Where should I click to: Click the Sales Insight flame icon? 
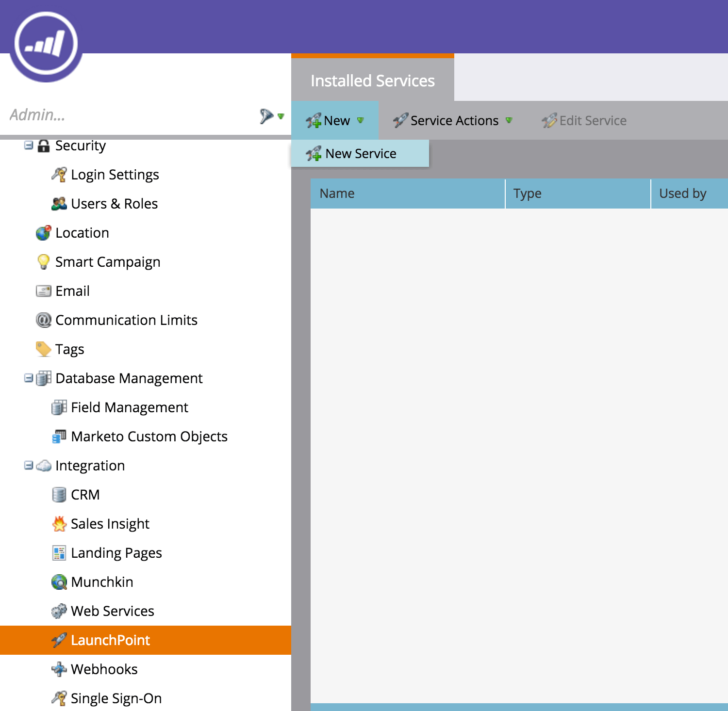point(59,524)
